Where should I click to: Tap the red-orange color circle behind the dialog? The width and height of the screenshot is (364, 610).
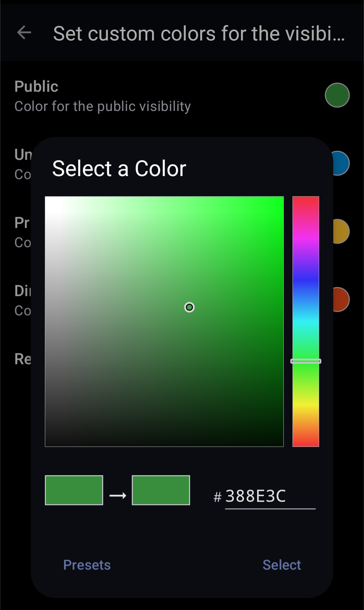point(341,300)
